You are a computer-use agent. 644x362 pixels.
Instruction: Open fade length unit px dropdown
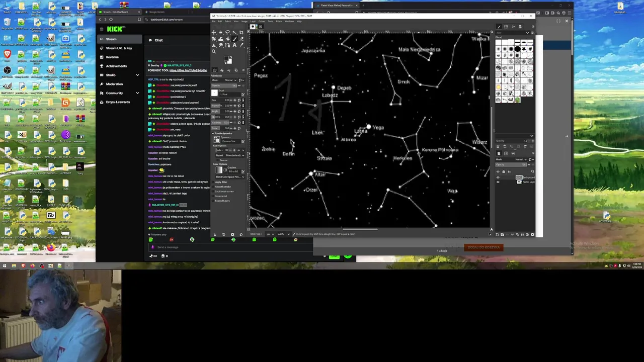click(241, 150)
